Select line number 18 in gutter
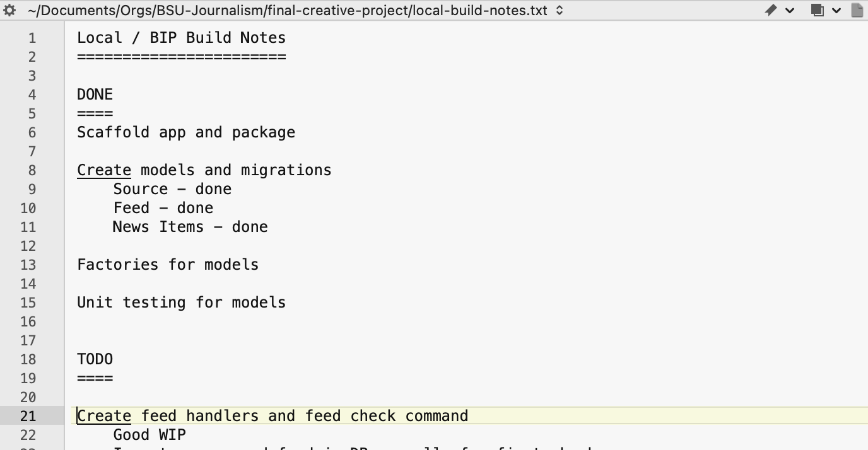Image resolution: width=868 pixels, height=450 pixels. 28,359
